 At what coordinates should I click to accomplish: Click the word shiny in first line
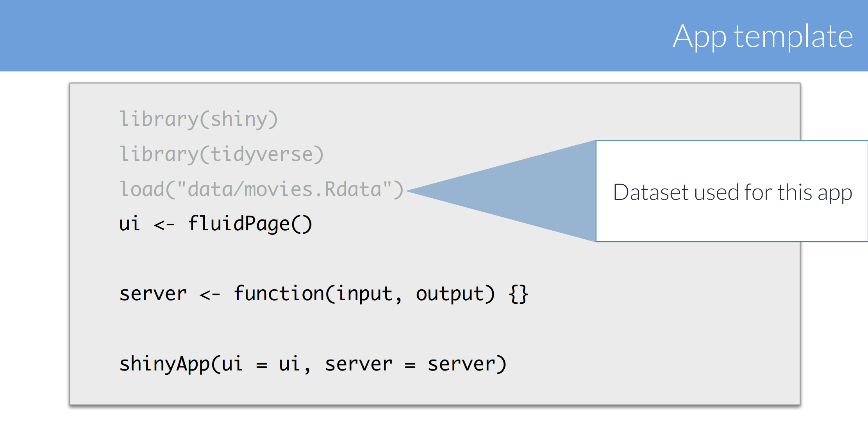tap(239, 119)
